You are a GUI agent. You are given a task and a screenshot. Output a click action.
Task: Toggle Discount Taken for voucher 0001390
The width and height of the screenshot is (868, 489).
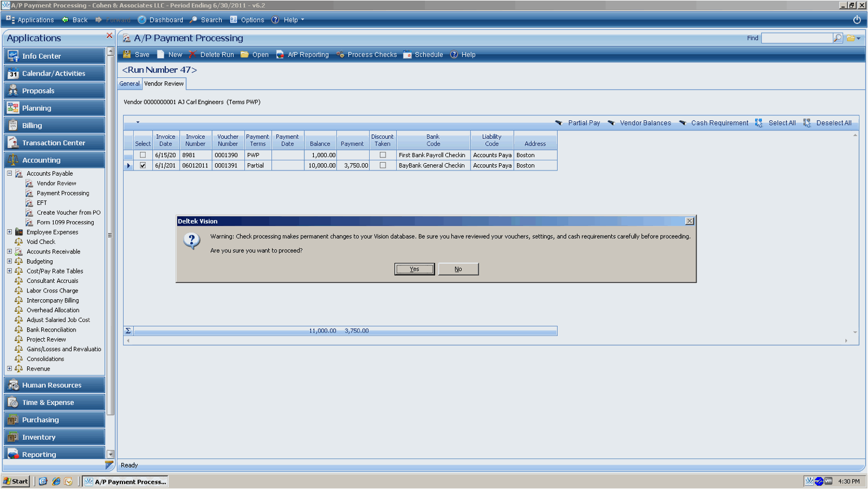tap(383, 155)
